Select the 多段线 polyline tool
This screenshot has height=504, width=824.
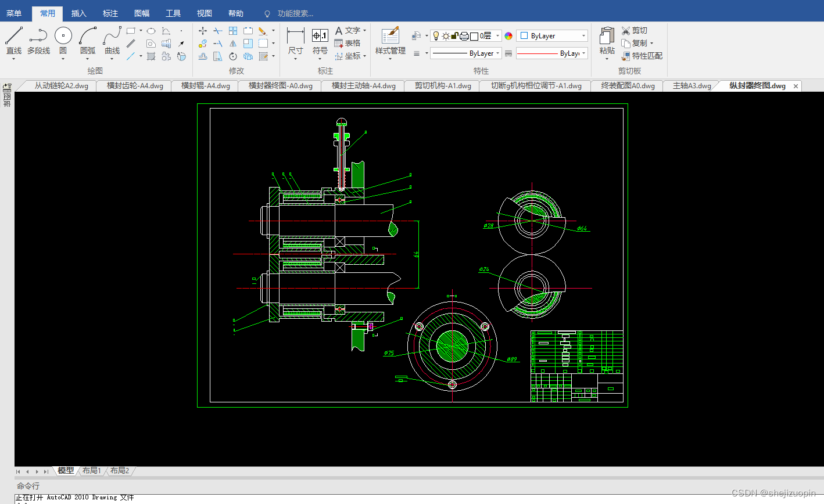(38, 41)
